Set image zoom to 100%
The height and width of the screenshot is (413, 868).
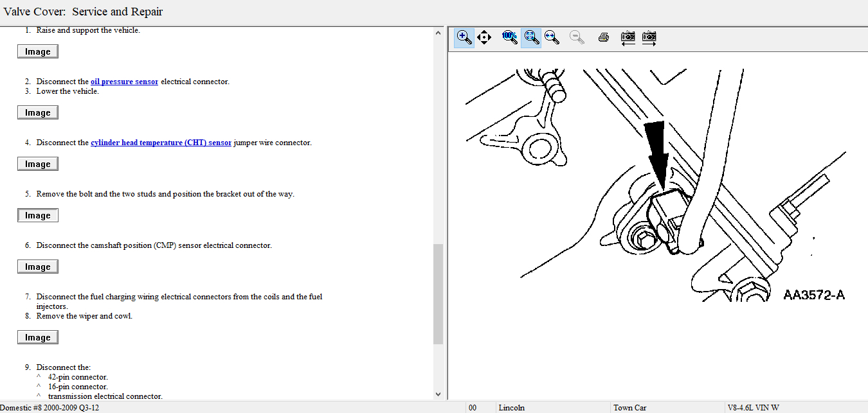point(510,37)
